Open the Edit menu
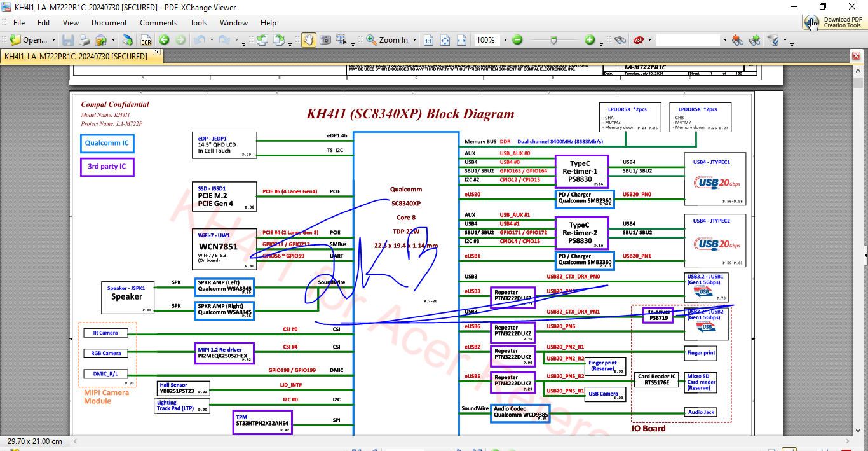The width and height of the screenshot is (868, 451). click(44, 22)
